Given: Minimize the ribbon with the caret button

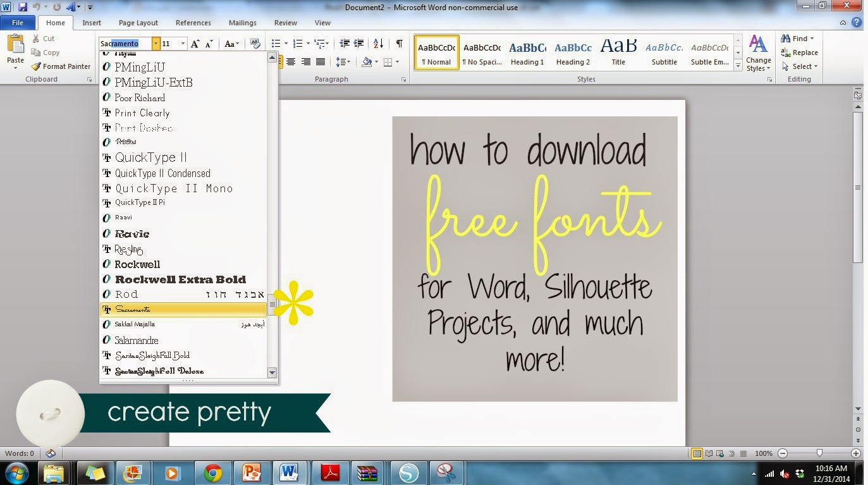Looking at the screenshot, I should click(844, 23).
